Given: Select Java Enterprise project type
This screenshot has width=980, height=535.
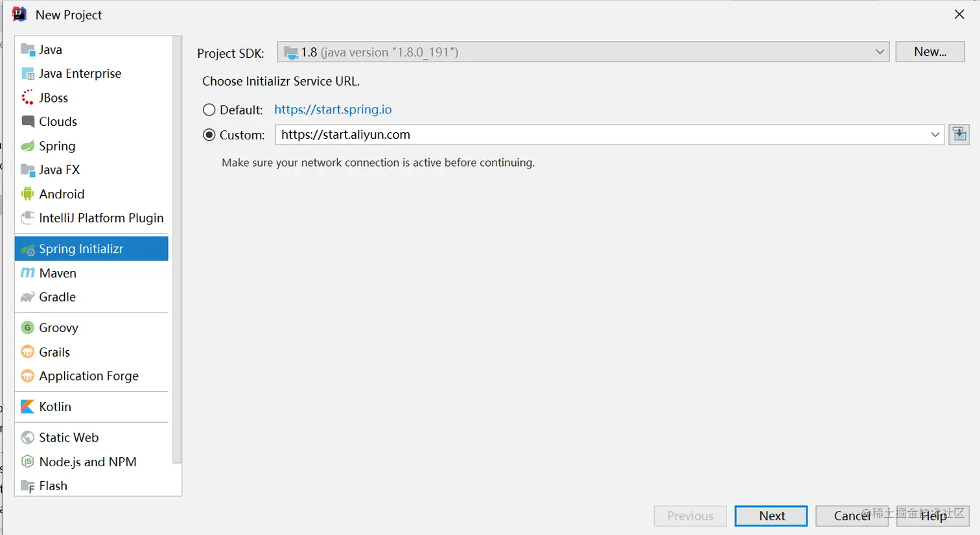Looking at the screenshot, I should click(91, 73).
